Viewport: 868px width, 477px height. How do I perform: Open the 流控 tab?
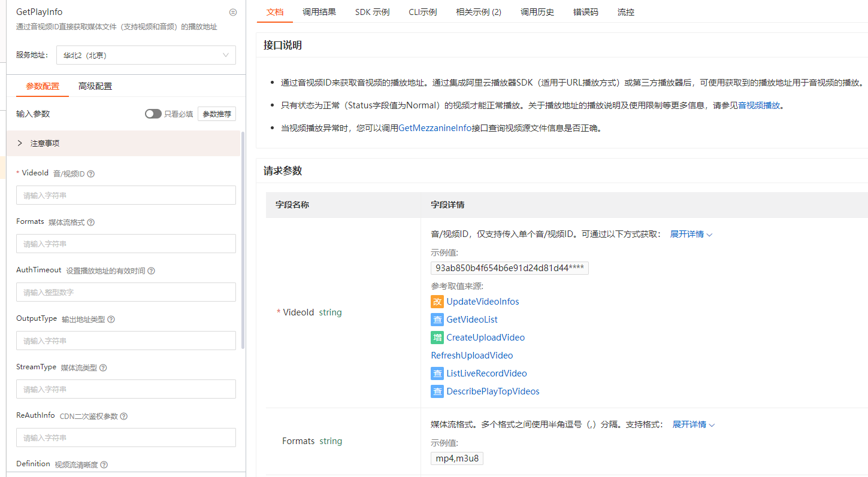tap(626, 12)
